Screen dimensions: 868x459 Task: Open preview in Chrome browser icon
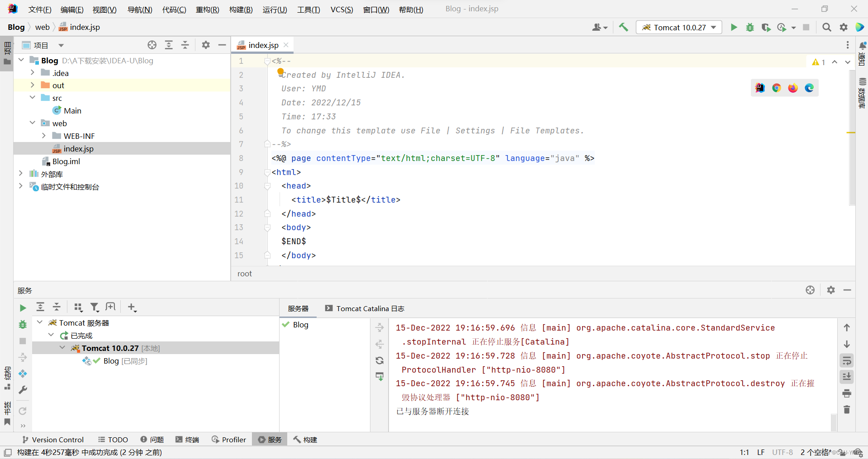tap(777, 88)
